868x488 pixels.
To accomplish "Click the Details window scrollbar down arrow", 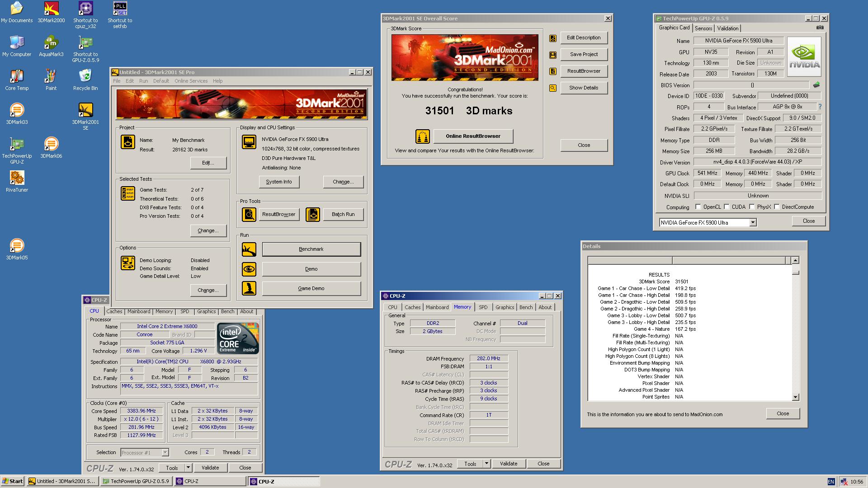I will point(795,397).
